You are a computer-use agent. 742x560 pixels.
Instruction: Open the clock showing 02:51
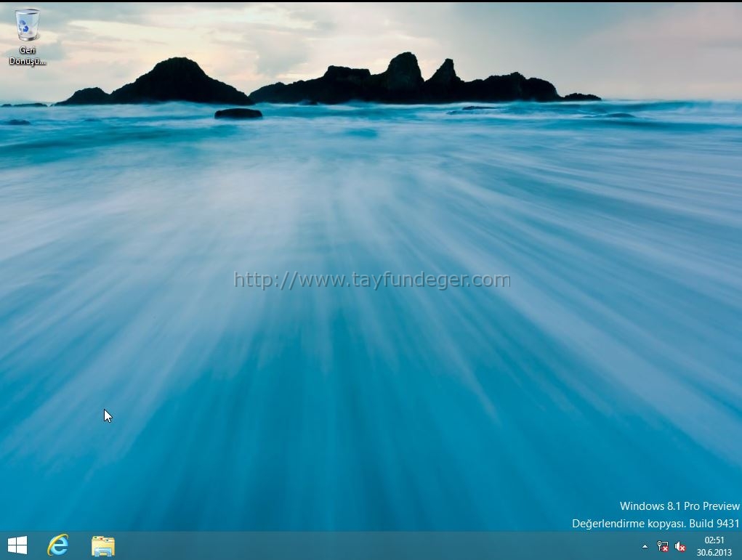714,546
